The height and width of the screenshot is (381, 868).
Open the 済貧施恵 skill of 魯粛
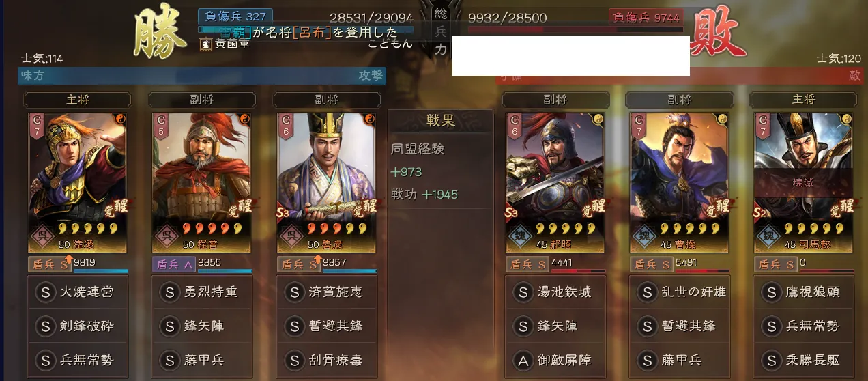(x=326, y=292)
